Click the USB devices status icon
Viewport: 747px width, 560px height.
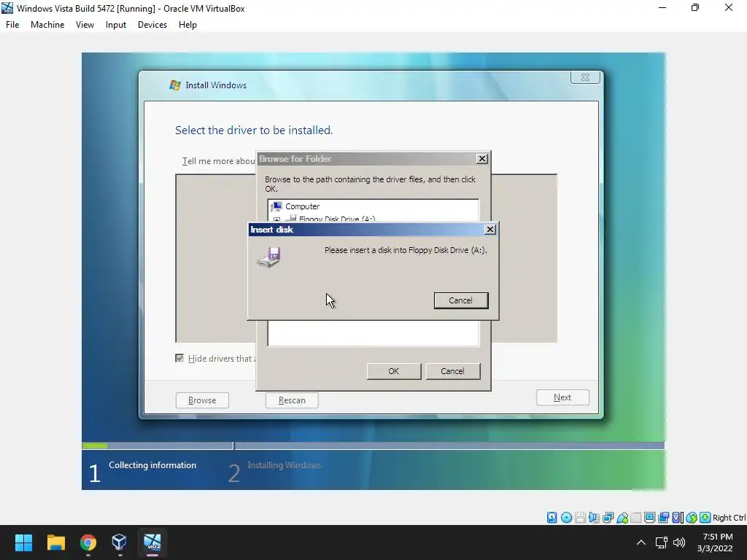(622, 518)
